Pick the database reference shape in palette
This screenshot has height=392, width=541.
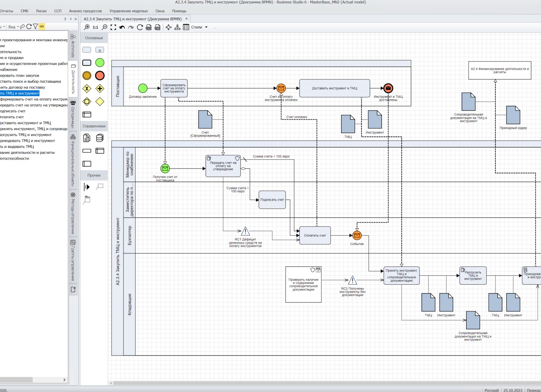click(100, 138)
